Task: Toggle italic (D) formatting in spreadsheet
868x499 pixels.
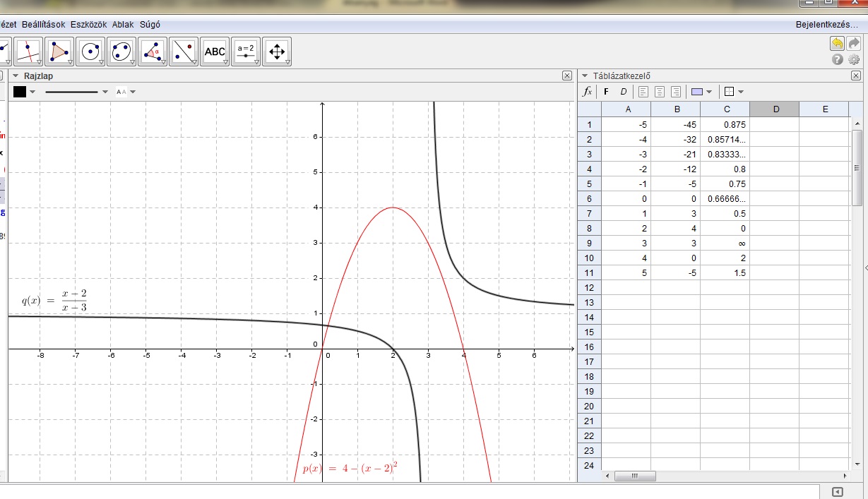Action: 623,91
